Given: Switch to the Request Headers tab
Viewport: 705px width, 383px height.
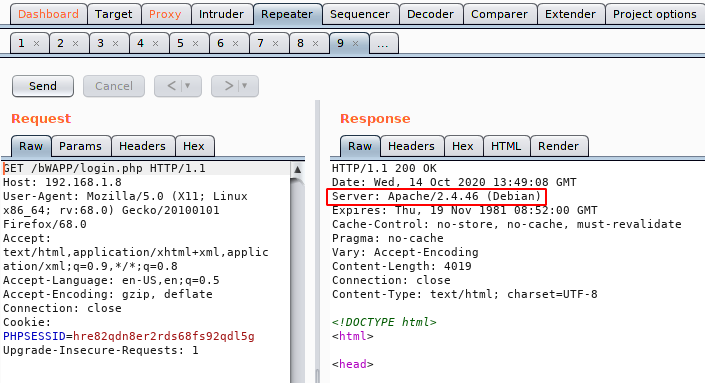Looking at the screenshot, I should [143, 146].
